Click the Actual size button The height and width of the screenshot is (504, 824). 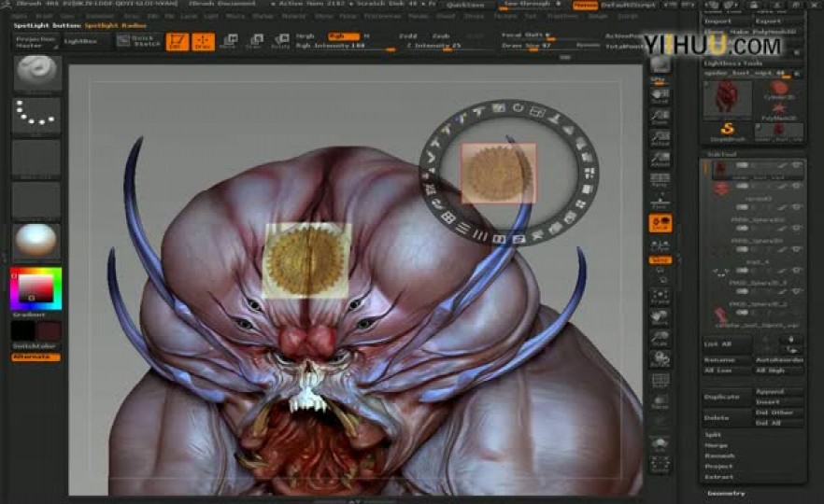pyautogui.click(x=660, y=137)
